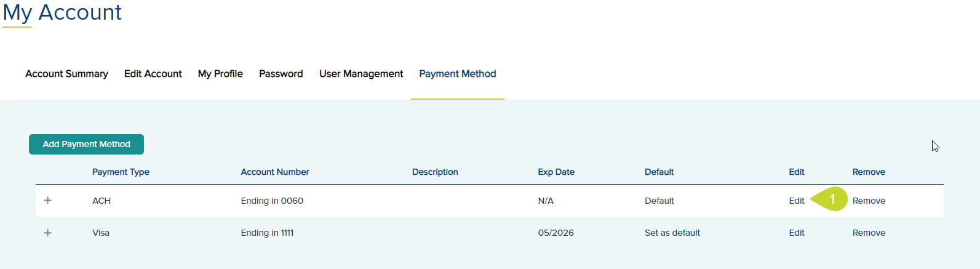Switch to Edit Account tab
This screenshot has height=269, width=980.
153,74
